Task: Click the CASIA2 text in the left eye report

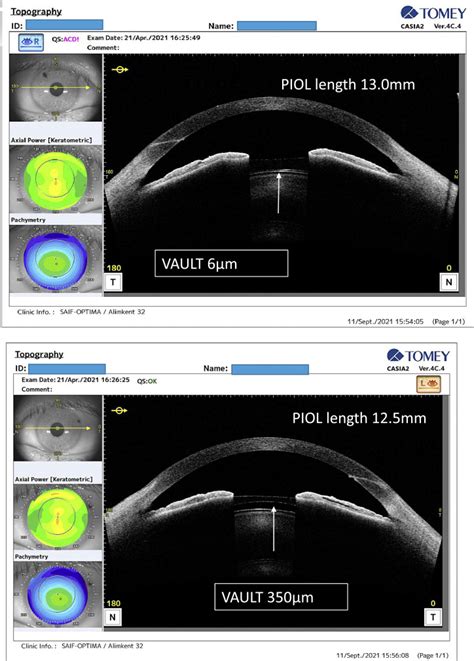Action: pos(398,368)
